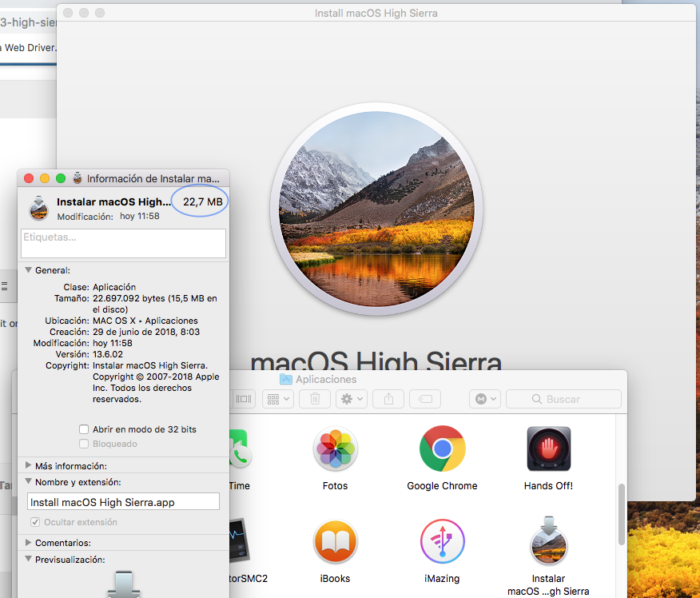Click the share button in Finder toolbar
Image resolution: width=700 pixels, height=598 pixels.
pos(388,399)
